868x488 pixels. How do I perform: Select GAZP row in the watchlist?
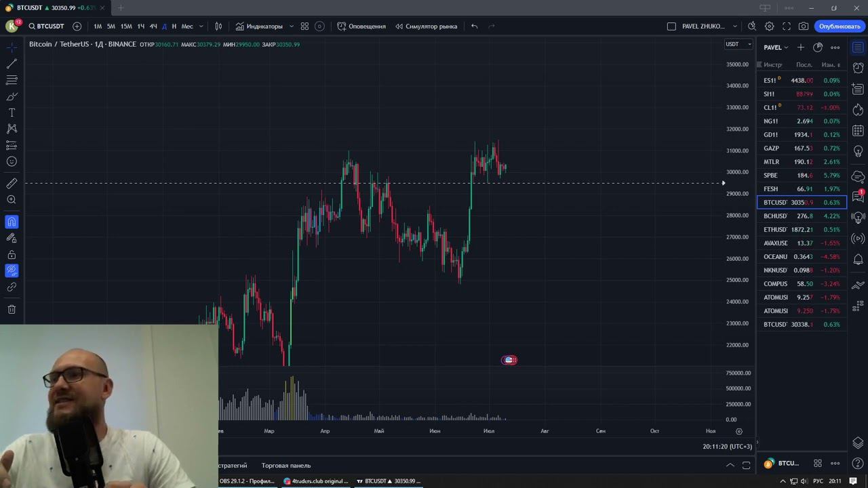click(802, 148)
